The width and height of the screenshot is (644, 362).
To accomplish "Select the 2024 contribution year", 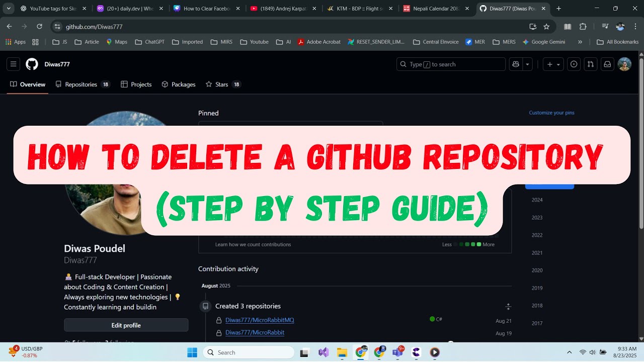I will click(x=537, y=200).
